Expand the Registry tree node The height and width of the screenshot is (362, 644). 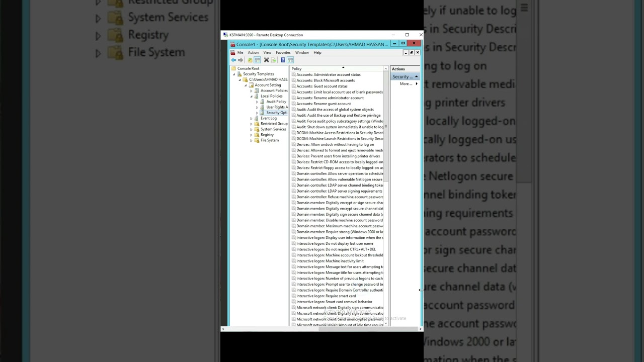coord(251,135)
